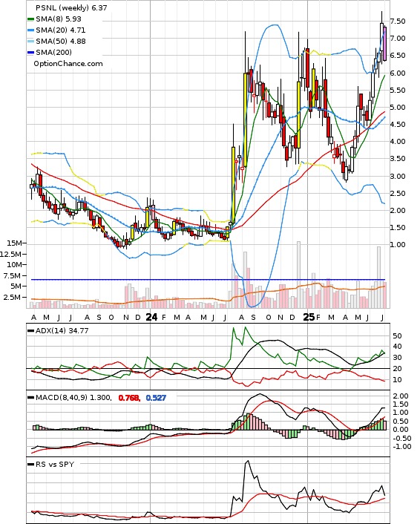The image size is (420, 524).
Task: Click the latest pink weekly candlestick
Action: 385,44
